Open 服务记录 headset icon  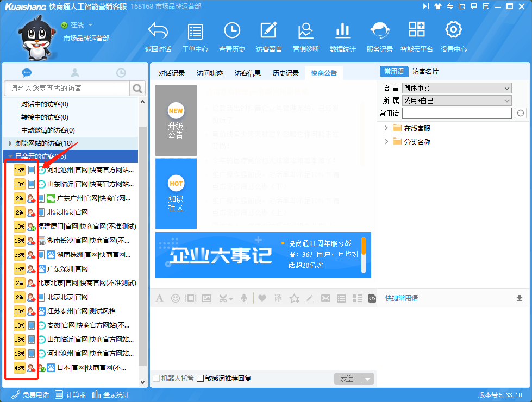click(380, 37)
